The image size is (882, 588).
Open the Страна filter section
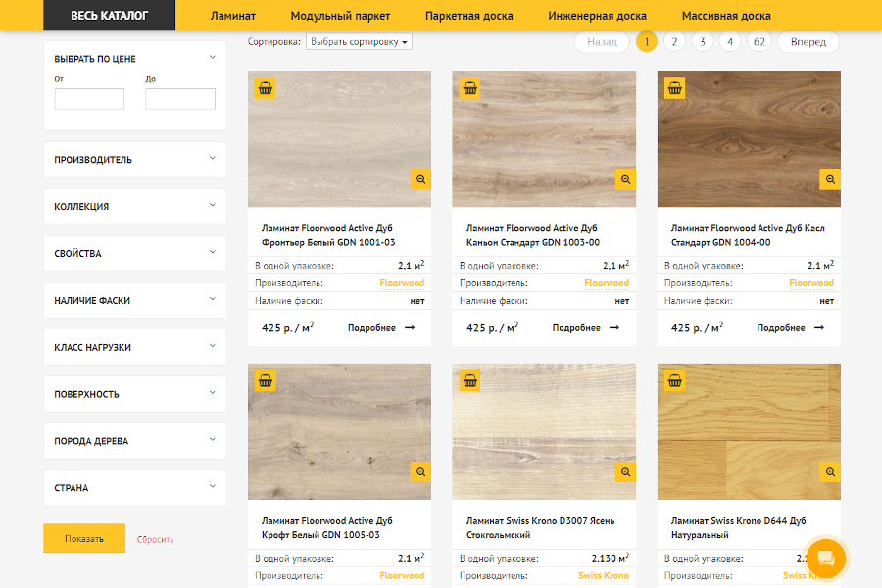(134, 488)
